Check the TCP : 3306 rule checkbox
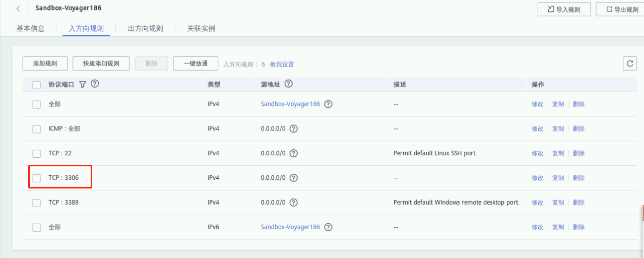 click(x=37, y=178)
